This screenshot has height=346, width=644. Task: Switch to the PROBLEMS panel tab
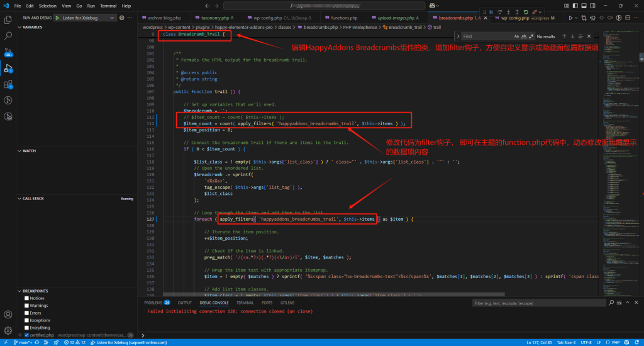(157, 303)
